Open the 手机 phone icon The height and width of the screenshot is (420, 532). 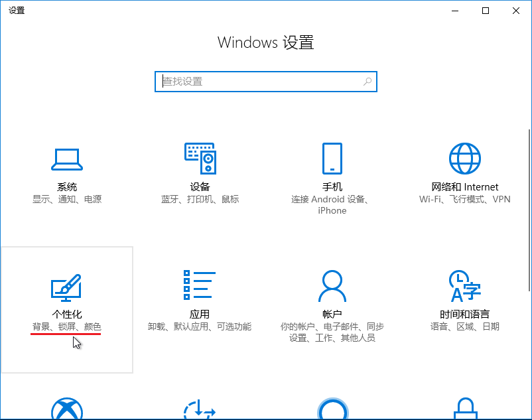point(332,159)
